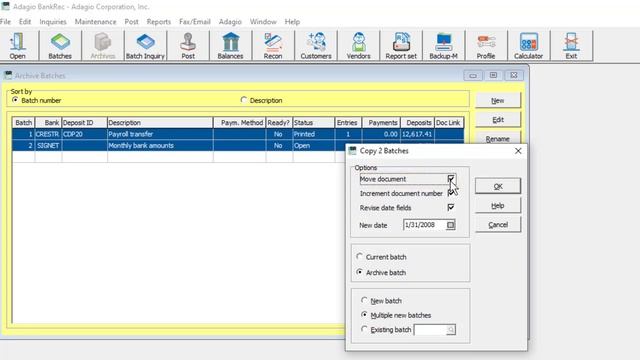Click the Status column header

click(x=313, y=122)
